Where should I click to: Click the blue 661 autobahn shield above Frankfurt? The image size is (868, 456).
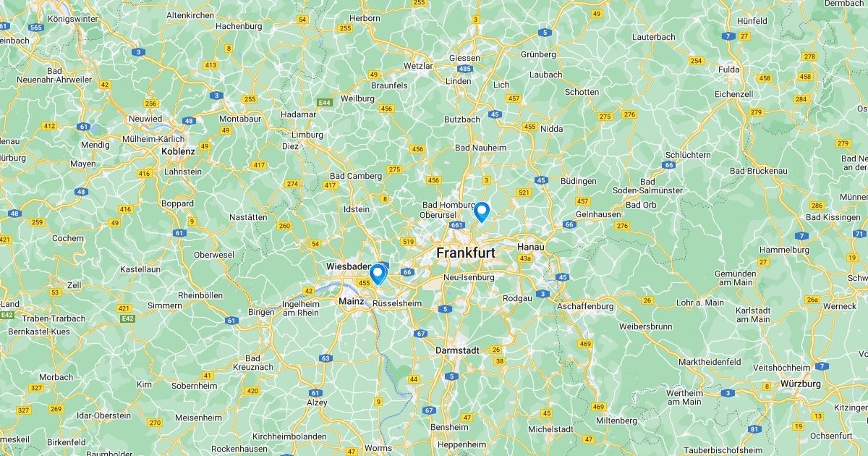[456, 226]
